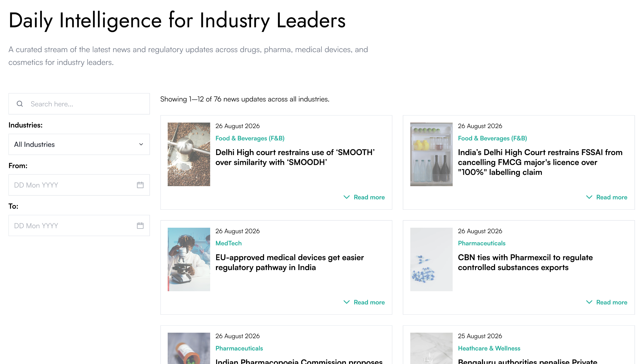This screenshot has width=642, height=364.
Task: Open the From date calendar icon
Action: 140,185
